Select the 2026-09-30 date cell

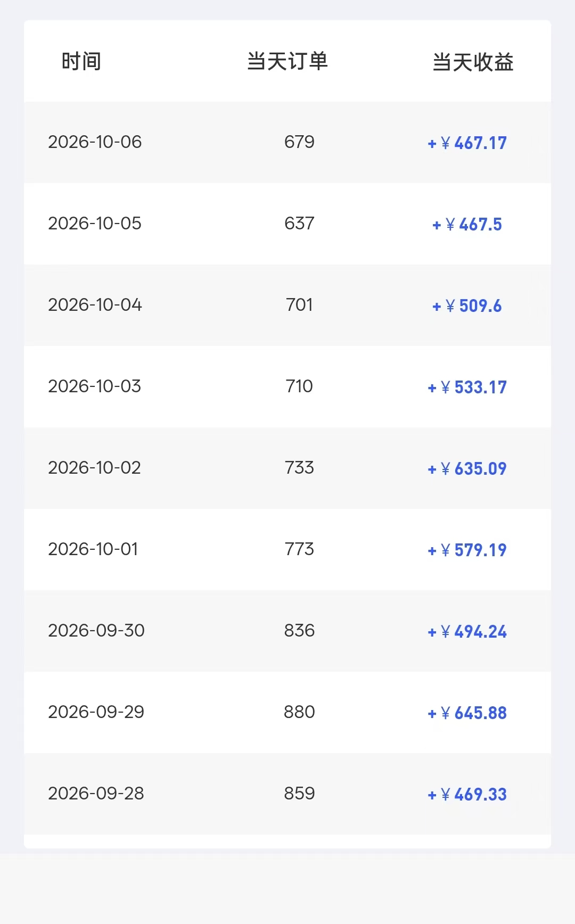click(96, 631)
